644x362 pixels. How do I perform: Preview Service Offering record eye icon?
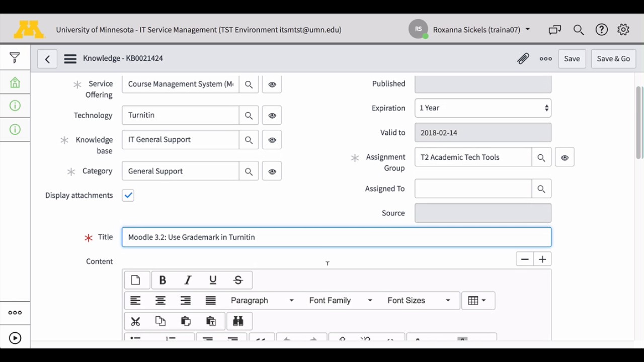tap(272, 84)
